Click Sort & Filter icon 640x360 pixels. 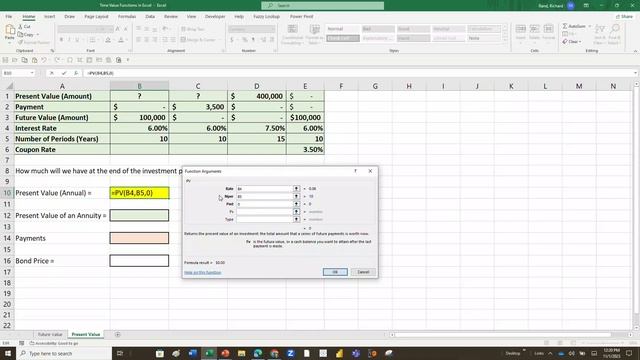coord(600,29)
